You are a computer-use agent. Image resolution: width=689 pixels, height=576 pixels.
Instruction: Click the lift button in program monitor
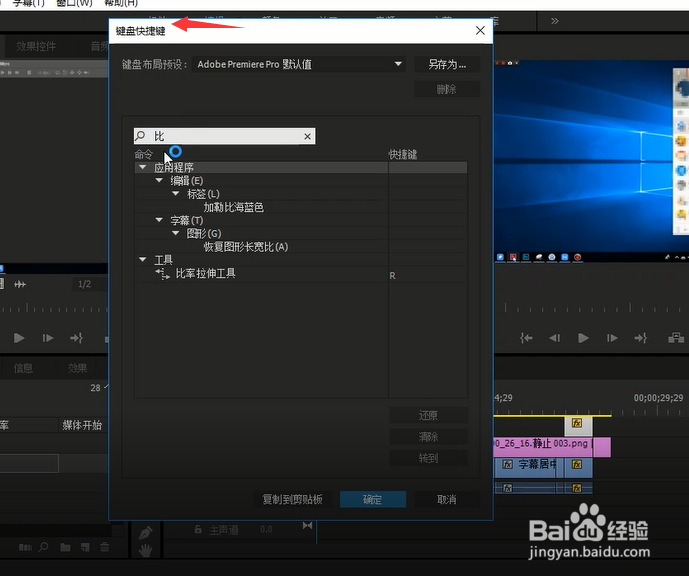point(676,337)
